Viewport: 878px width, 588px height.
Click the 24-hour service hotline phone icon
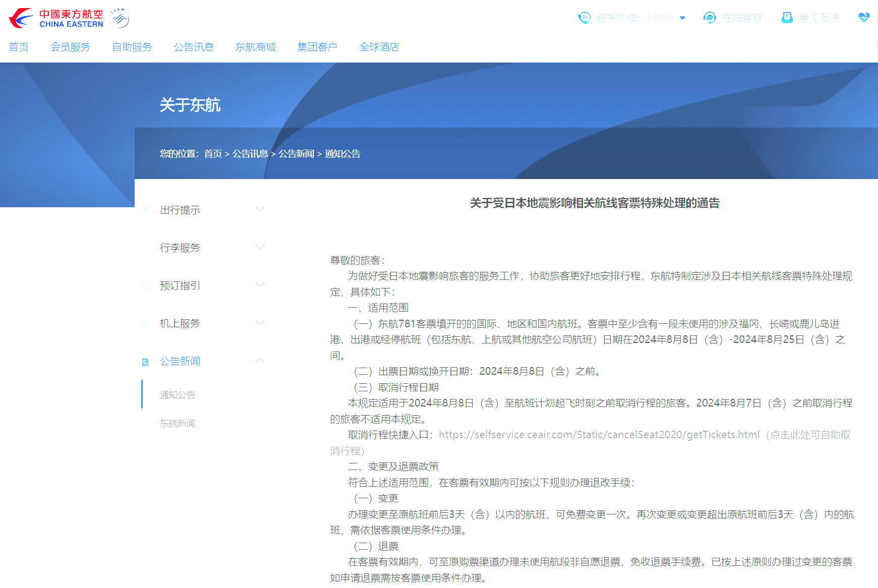point(584,18)
